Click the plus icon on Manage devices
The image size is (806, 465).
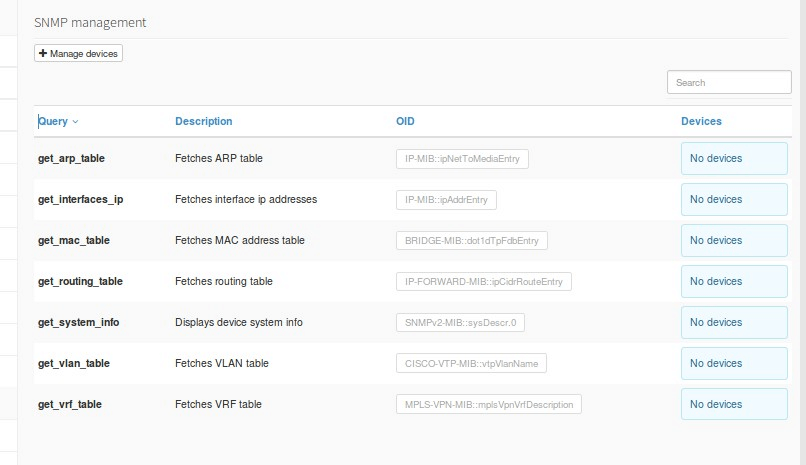point(43,53)
